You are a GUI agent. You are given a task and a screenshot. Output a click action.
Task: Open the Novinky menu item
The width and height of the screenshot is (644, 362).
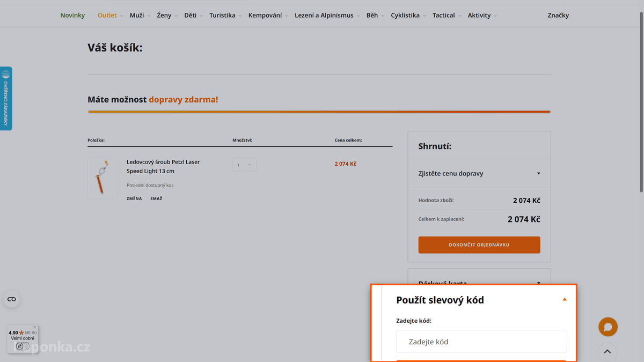coord(72,16)
